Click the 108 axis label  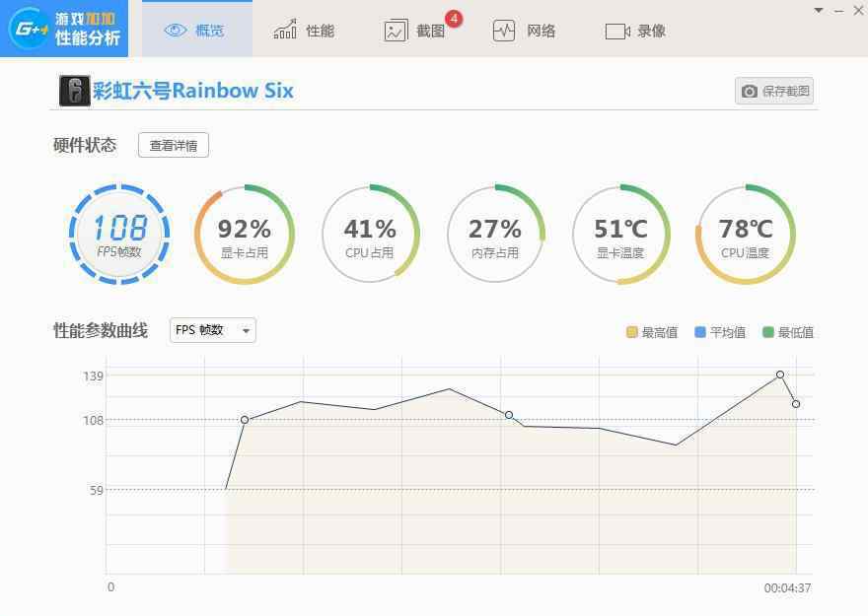[x=93, y=420]
